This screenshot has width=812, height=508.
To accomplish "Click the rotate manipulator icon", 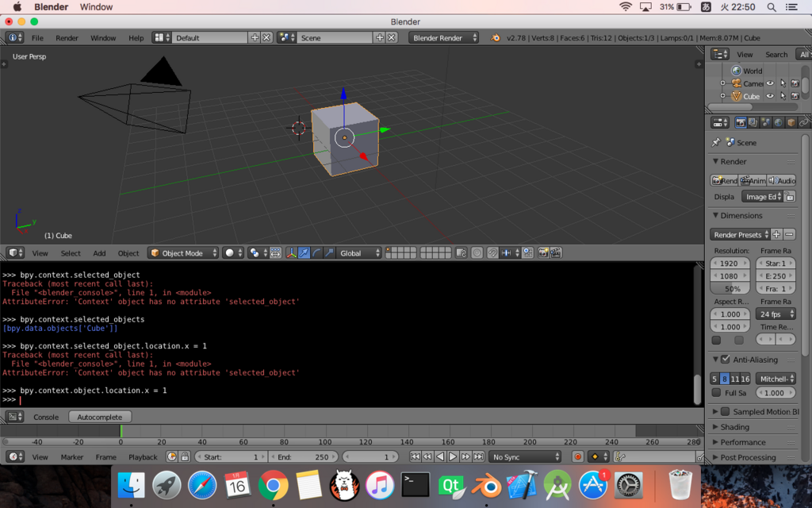I will (x=316, y=253).
